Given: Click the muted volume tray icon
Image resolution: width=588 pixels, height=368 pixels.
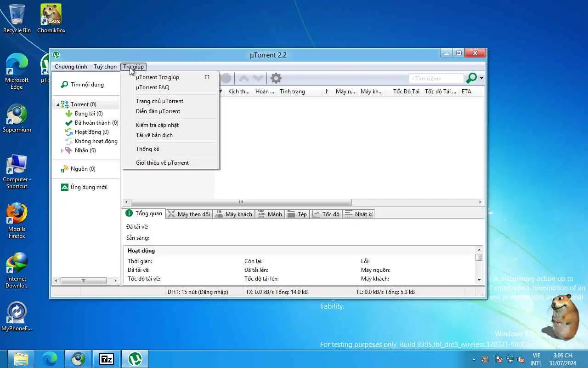Looking at the screenshot, I should [521, 359].
